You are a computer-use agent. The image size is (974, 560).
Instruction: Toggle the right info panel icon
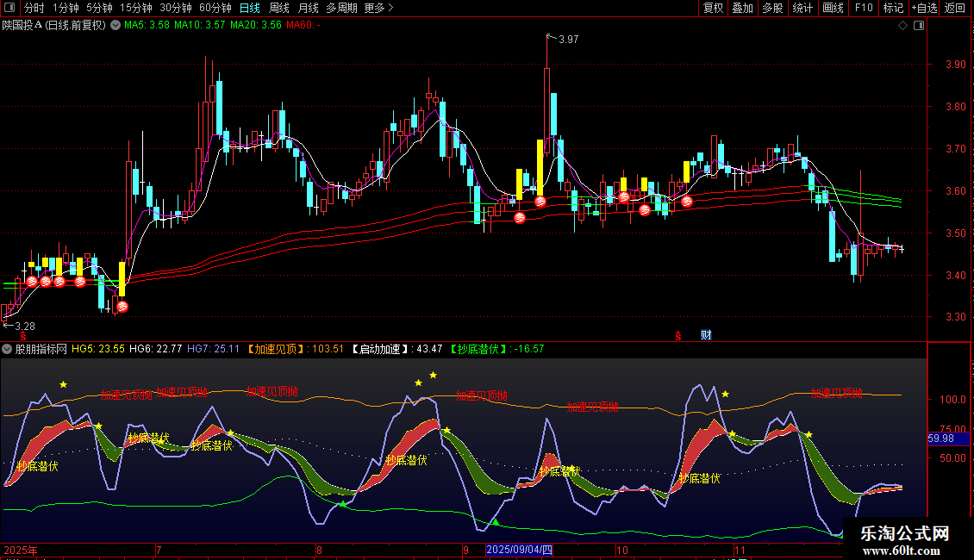coord(919,26)
